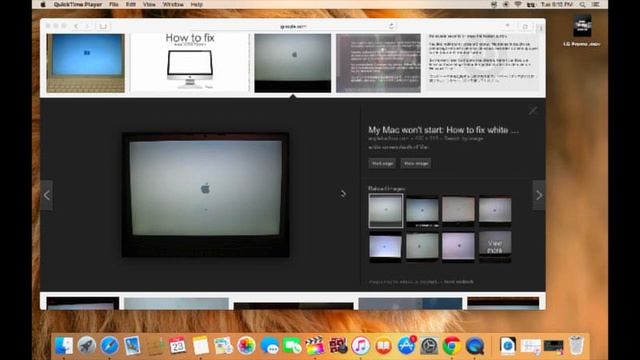Click the Search by image link
The image size is (640, 360).
point(463,138)
